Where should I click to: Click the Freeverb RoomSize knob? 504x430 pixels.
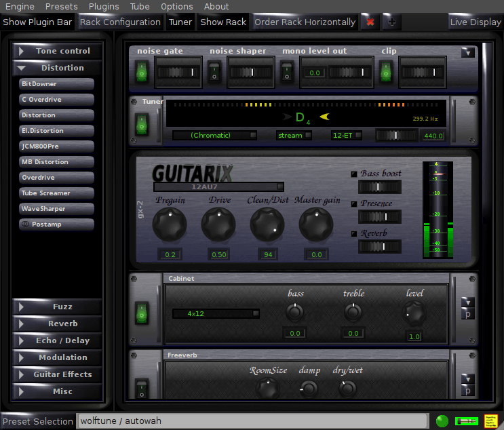point(268,388)
